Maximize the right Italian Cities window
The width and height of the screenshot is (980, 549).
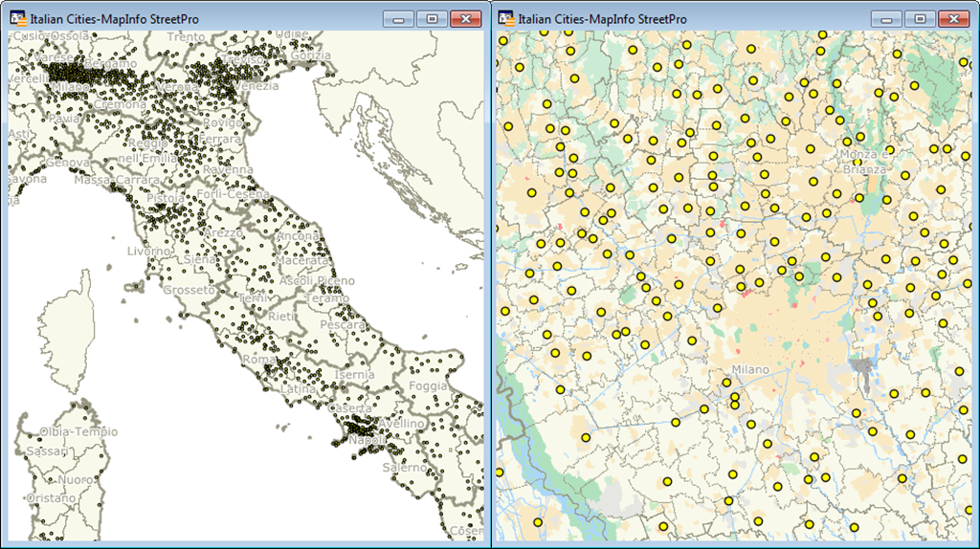click(x=920, y=19)
